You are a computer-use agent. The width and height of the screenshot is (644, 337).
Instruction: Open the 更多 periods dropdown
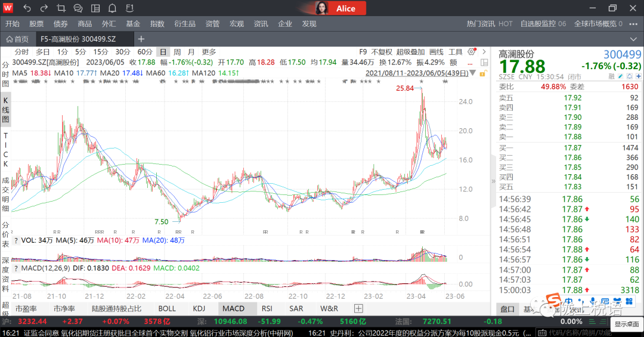coord(209,52)
